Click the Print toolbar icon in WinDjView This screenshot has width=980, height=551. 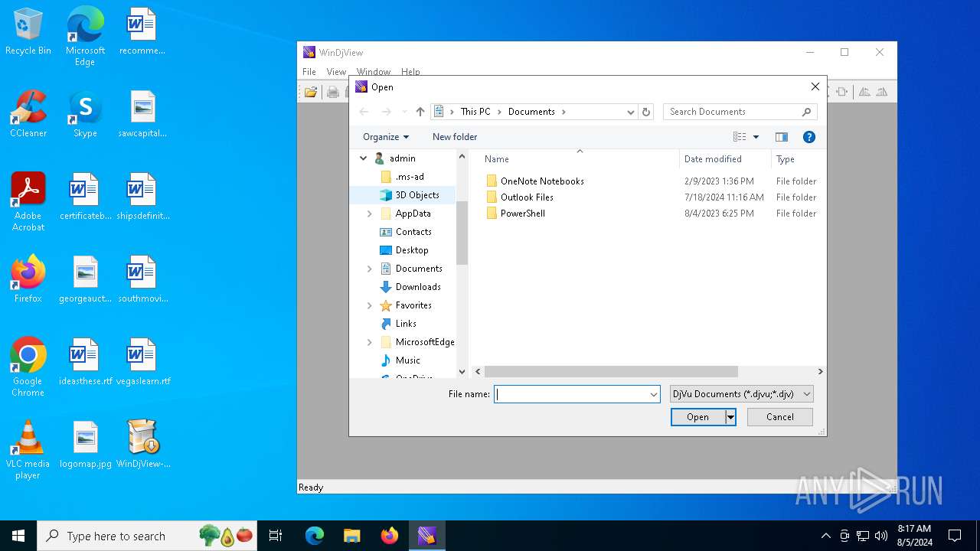pos(333,92)
